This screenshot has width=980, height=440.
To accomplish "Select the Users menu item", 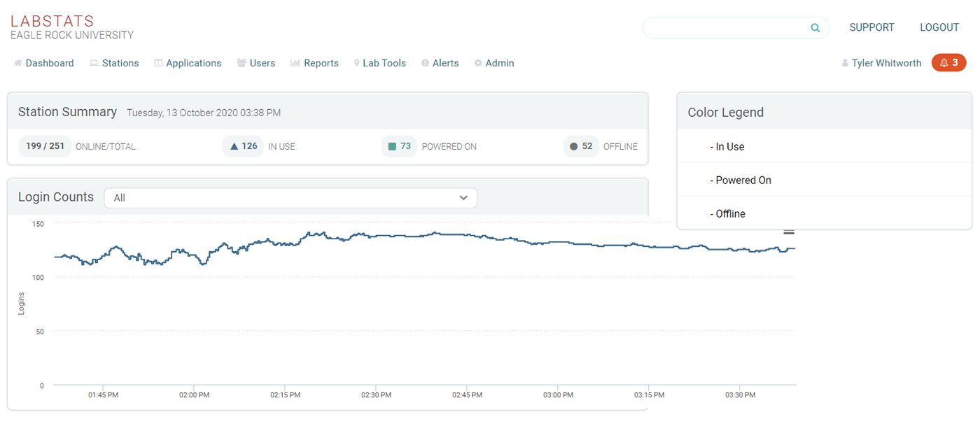I will click(x=256, y=63).
